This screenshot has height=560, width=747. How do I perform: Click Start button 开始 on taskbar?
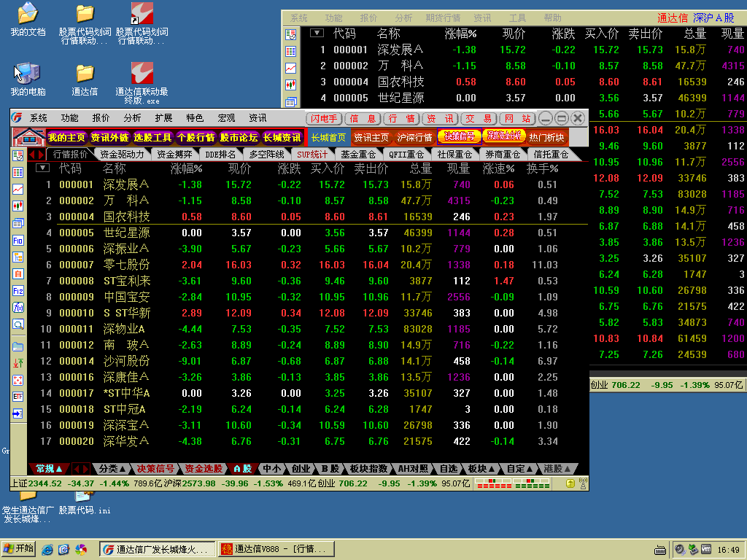18,549
